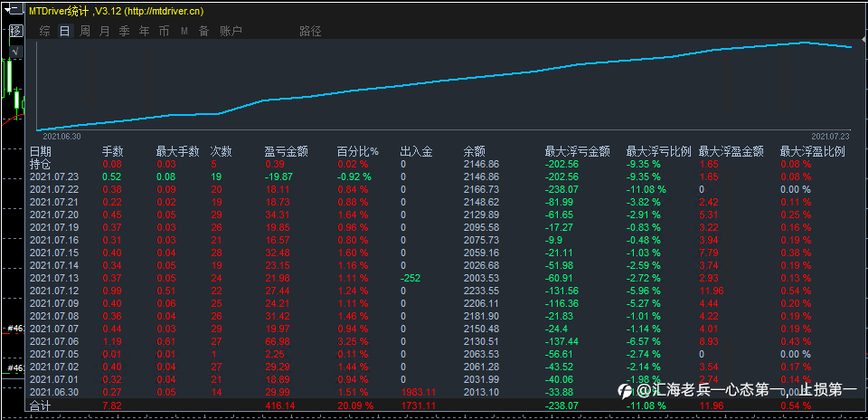This screenshot has width=868, height=420.
Task: Switch to the 月 monthly tab
Action: click(x=105, y=31)
